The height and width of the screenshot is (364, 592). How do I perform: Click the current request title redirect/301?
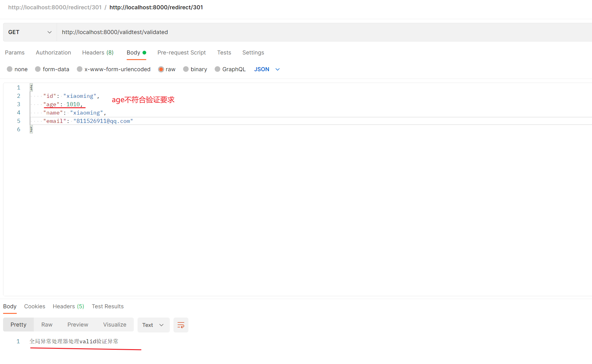156,7
